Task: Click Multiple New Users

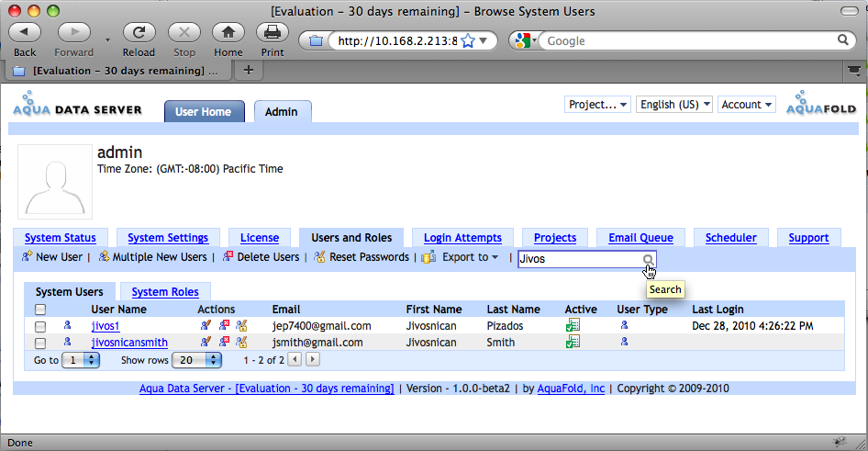Action: coord(153,257)
